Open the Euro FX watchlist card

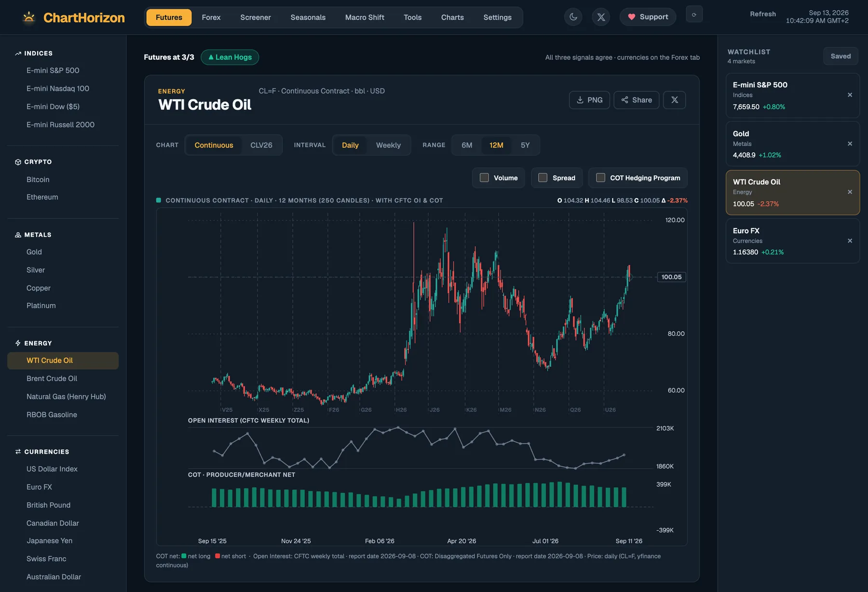(792, 241)
